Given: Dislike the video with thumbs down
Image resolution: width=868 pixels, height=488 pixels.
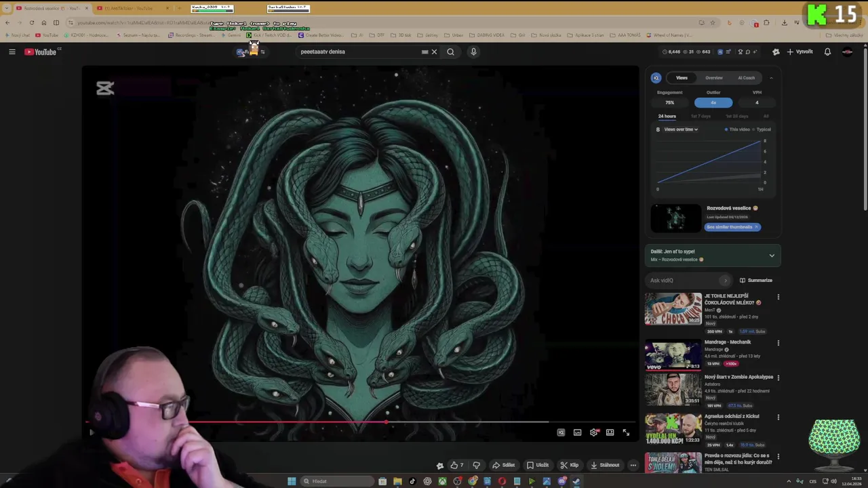Looking at the screenshot, I should coord(476,465).
